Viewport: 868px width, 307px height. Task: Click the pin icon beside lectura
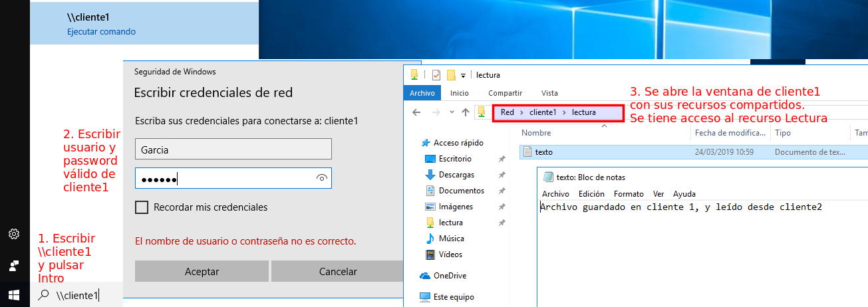pyautogui.click(x=502, y=223)
